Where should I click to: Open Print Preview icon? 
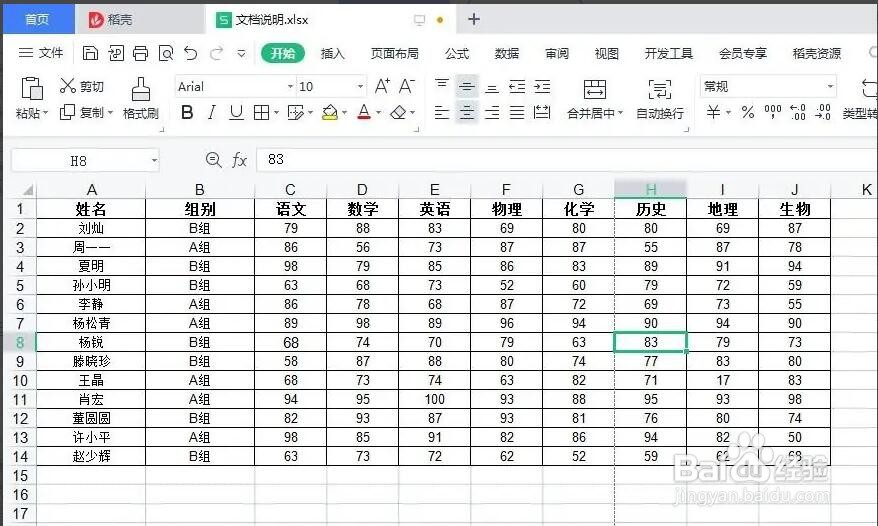click(166, 53)
